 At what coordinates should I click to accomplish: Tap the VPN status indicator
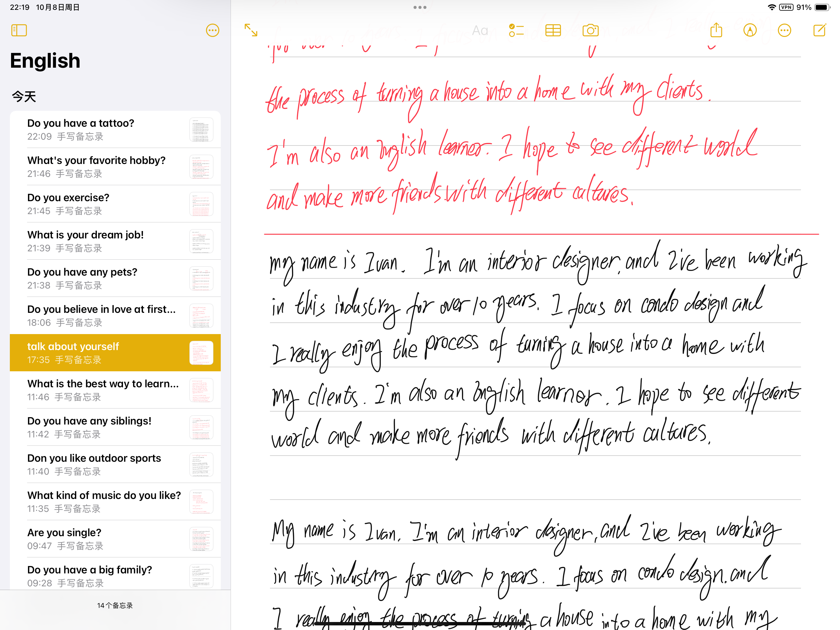[786, 7]
